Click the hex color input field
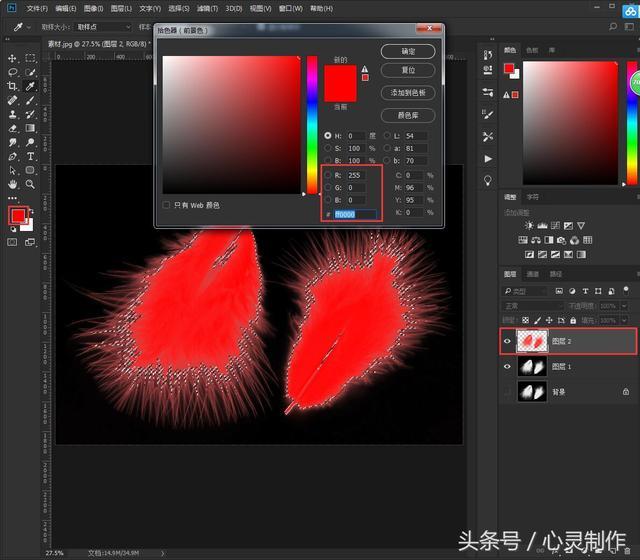The height and width of the screenshot is (560, 640). pyautogui.click(x=355, y=214)
